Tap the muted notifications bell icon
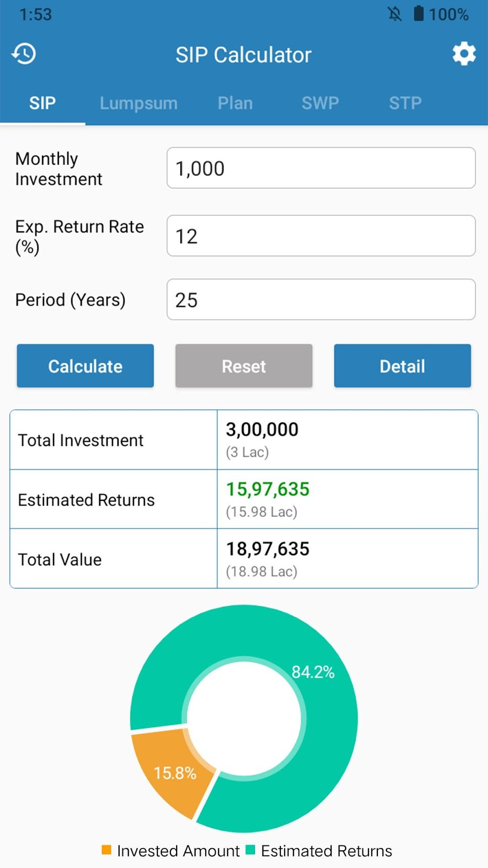Screen dimensions: 488x868 click(395, 14)
